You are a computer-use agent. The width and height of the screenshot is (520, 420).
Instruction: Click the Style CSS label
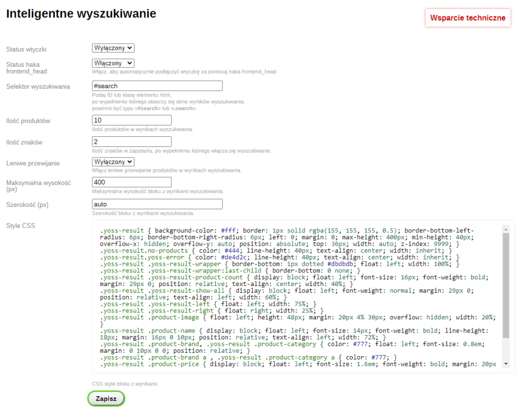(20, 226)
